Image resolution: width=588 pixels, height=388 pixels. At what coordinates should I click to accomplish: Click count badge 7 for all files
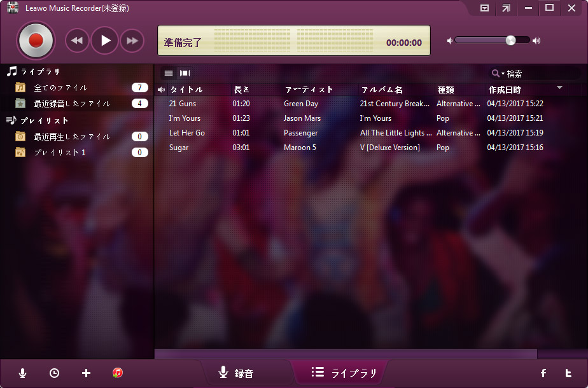click(139, 88)
